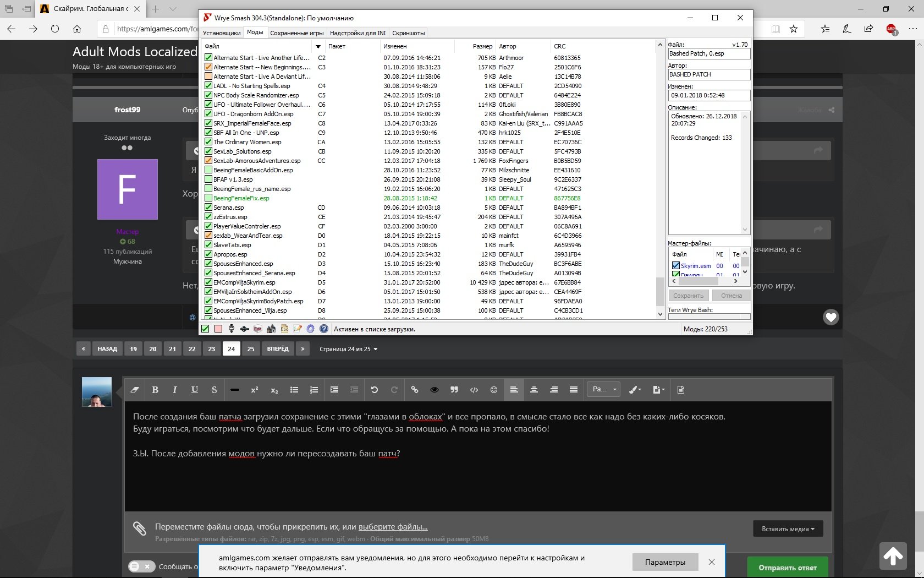This screenshot has width=924, height=578.
Task: Expand the paragraph format dropdown in editor
Action: coord(603,390)
